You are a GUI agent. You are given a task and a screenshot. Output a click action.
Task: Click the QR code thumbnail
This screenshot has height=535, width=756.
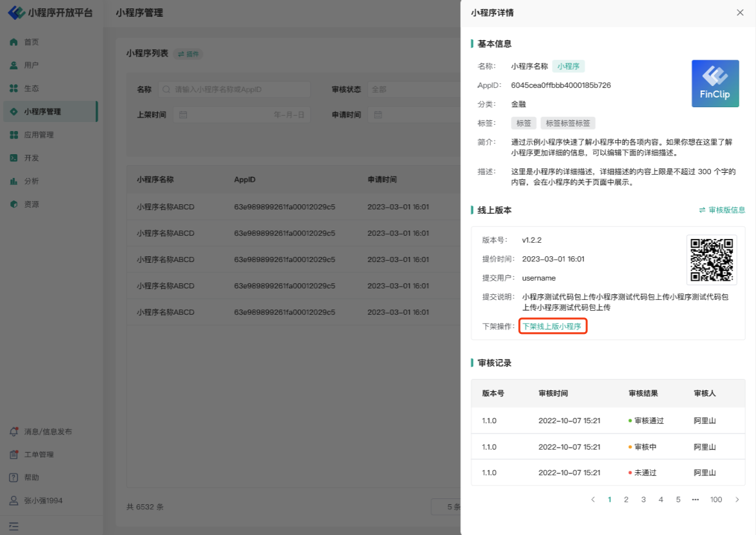pos(711,259)
